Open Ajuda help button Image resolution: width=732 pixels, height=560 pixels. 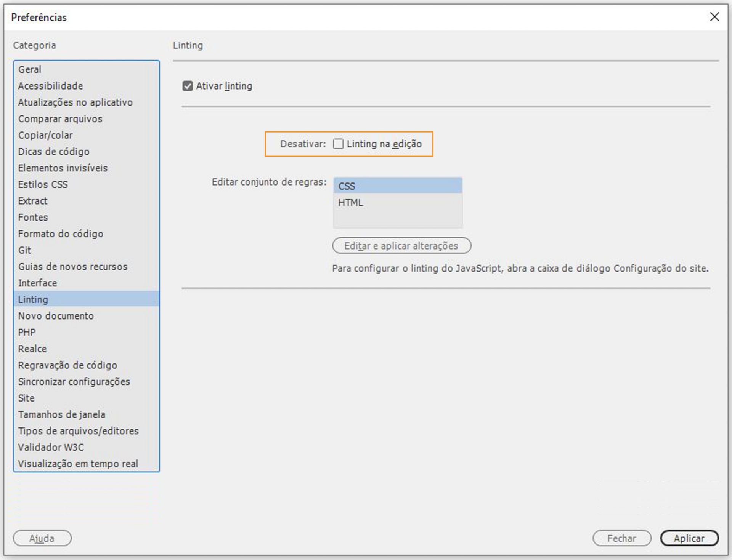pyautogui.click(x=42, y=538)
